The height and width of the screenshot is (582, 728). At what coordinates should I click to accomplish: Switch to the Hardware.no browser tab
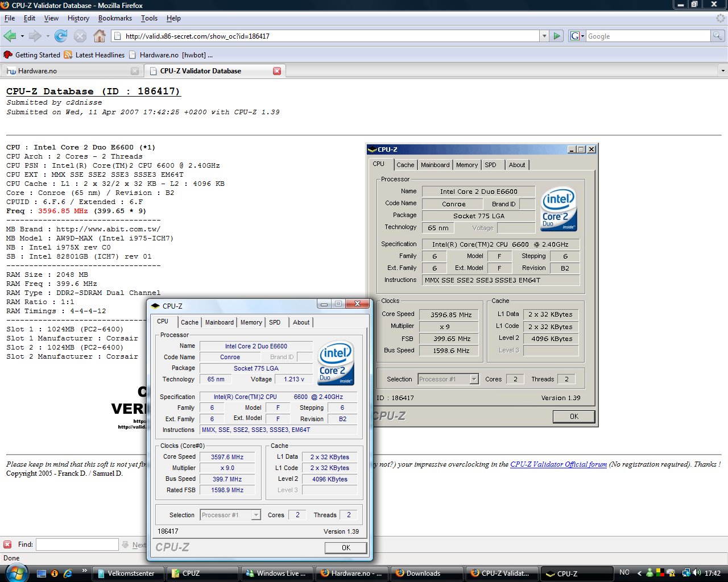point(71,71)
